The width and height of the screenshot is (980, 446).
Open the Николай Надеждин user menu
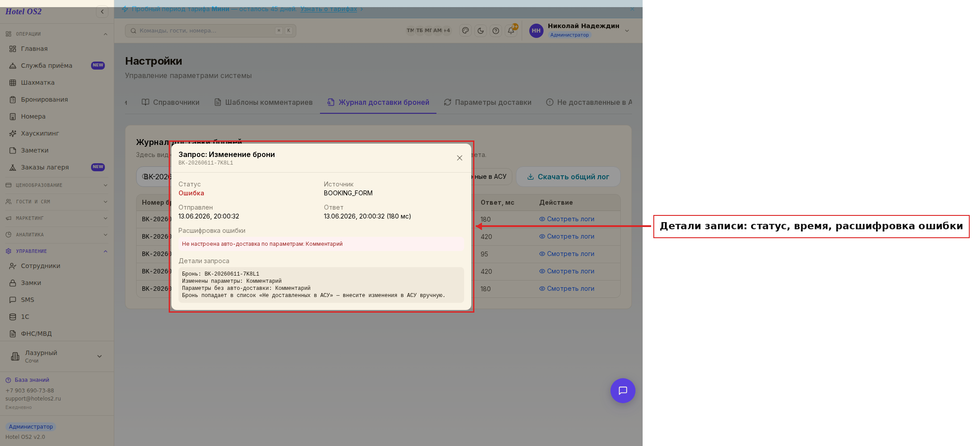(x=579, y=30)
